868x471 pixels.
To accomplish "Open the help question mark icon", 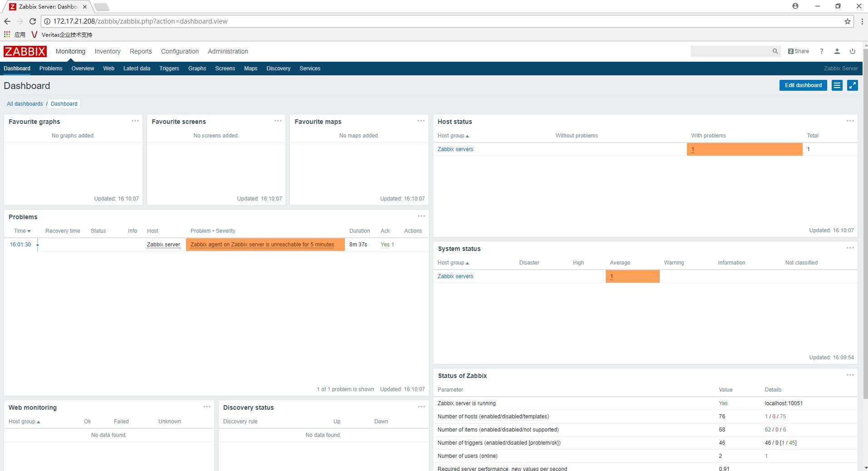I will coord(821,51).
